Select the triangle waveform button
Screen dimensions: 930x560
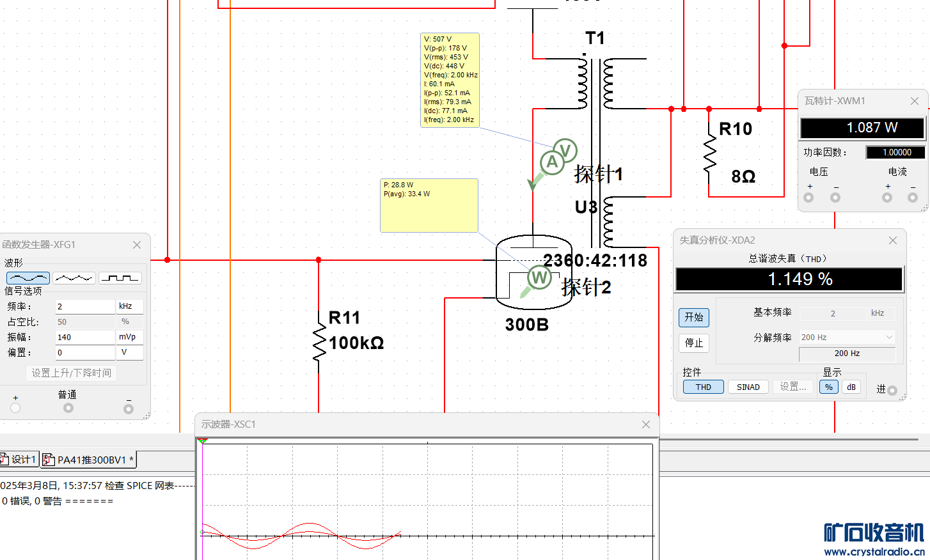click(x=74, y=278)
